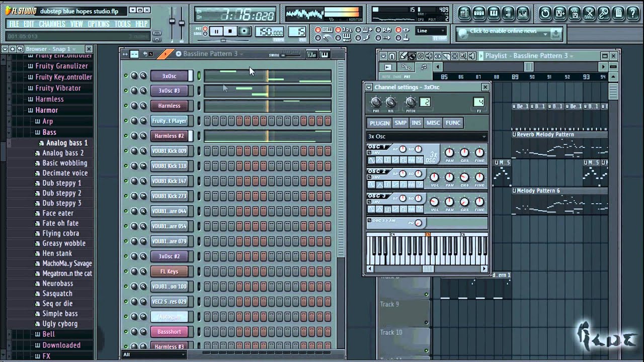Show the Browser via toolbar icon
This screenshot has height=362, width=644.
pyautogui.click(x=508, y=14)
